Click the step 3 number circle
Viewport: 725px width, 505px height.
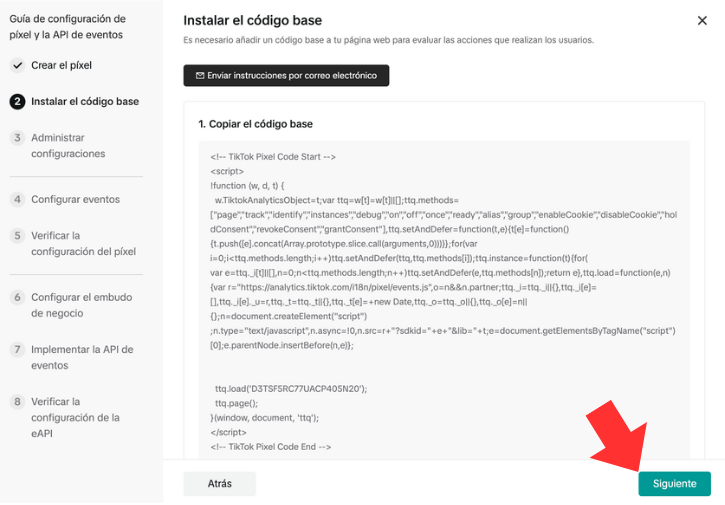[x=17, y=138]
